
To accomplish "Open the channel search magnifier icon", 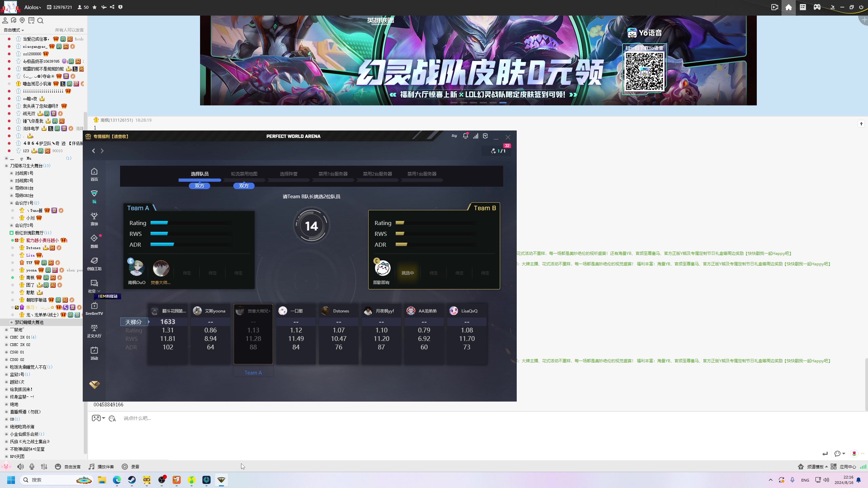I will (x=40, y=21).
